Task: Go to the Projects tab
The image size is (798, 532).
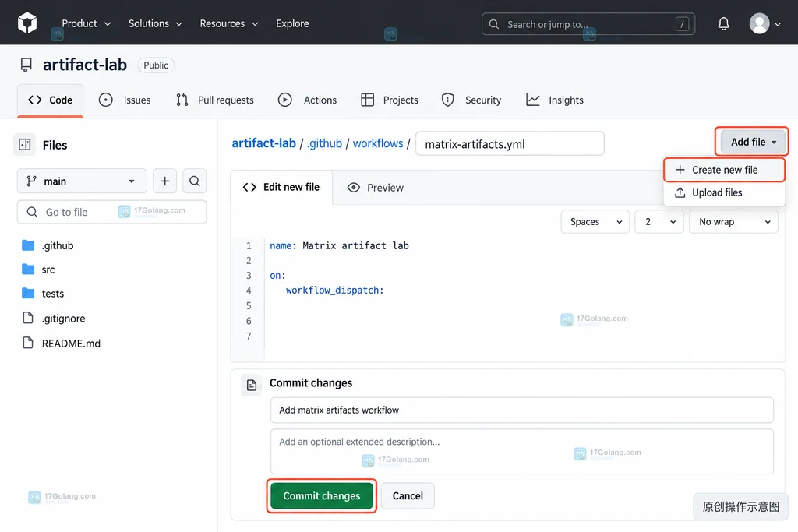Action: click(390, 100)
